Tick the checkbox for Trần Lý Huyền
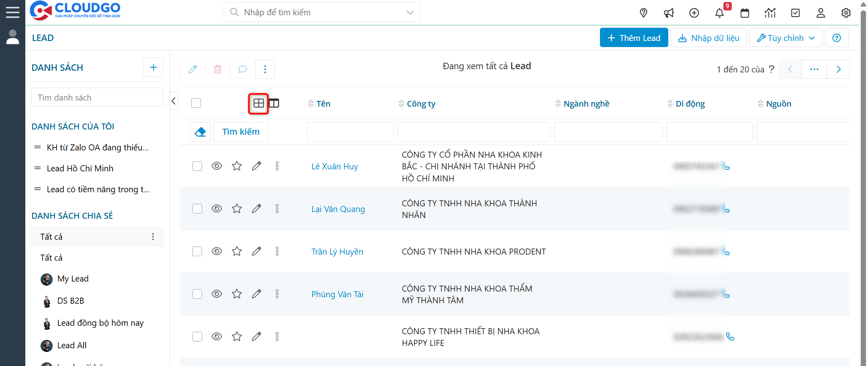Screen dimensions: 868x366 (197, 251)
